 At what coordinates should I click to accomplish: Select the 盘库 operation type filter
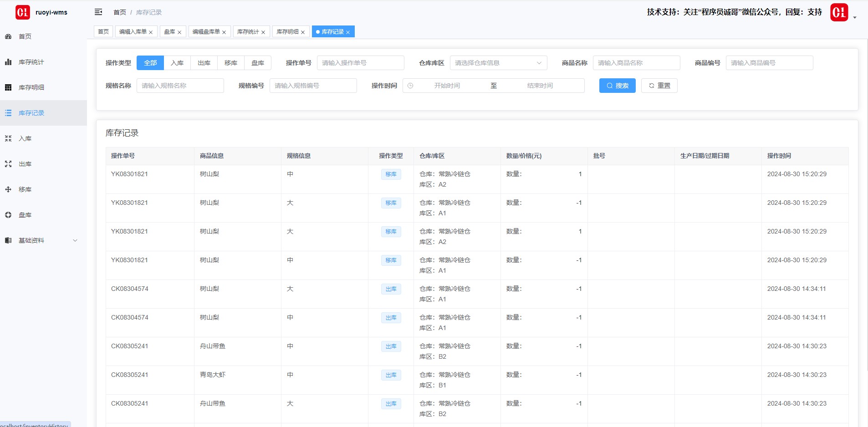coord(258,63)
